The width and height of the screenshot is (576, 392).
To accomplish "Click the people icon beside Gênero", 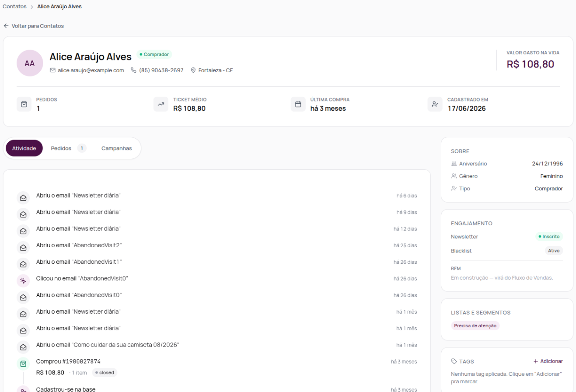I will point(454,176).
